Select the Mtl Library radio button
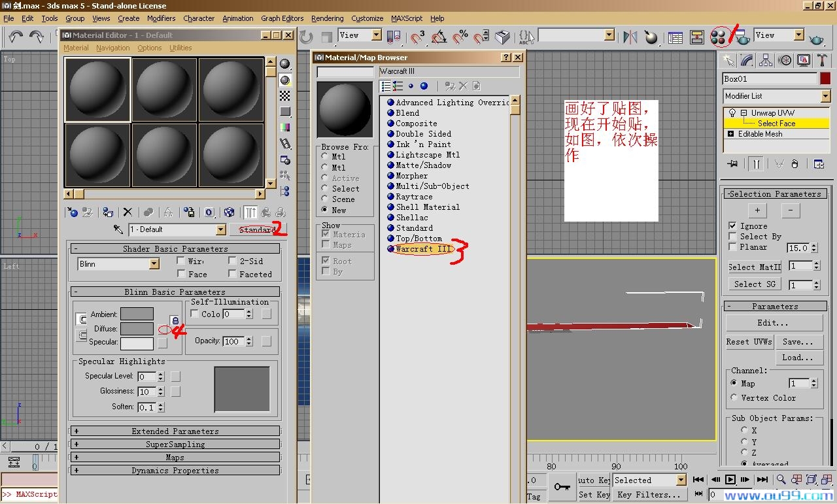 (x=325, y=156)
